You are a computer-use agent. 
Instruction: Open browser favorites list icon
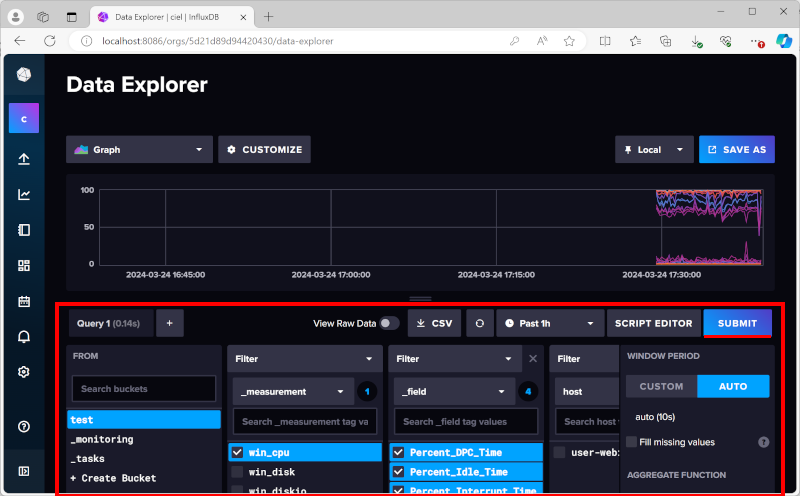635,41
